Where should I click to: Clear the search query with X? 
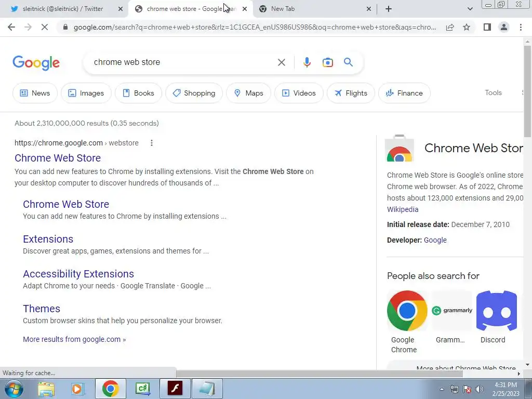281,62
